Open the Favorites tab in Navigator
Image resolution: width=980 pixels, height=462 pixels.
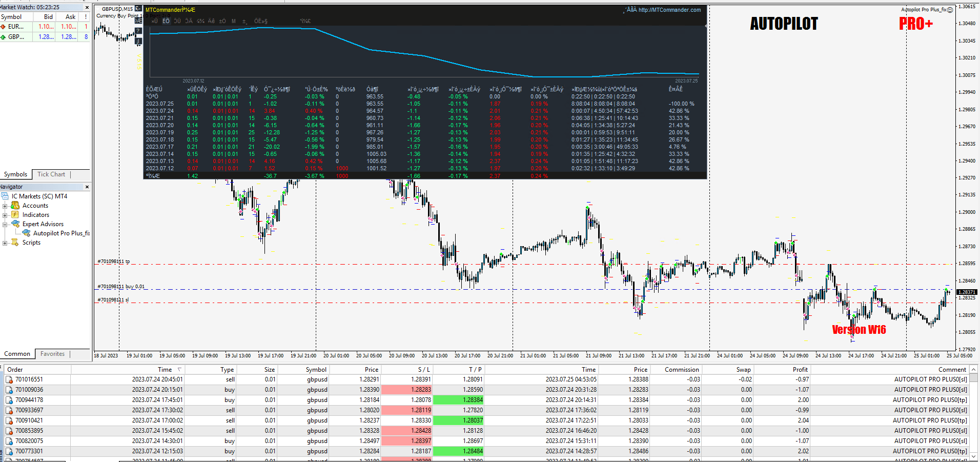pos(52,354)
